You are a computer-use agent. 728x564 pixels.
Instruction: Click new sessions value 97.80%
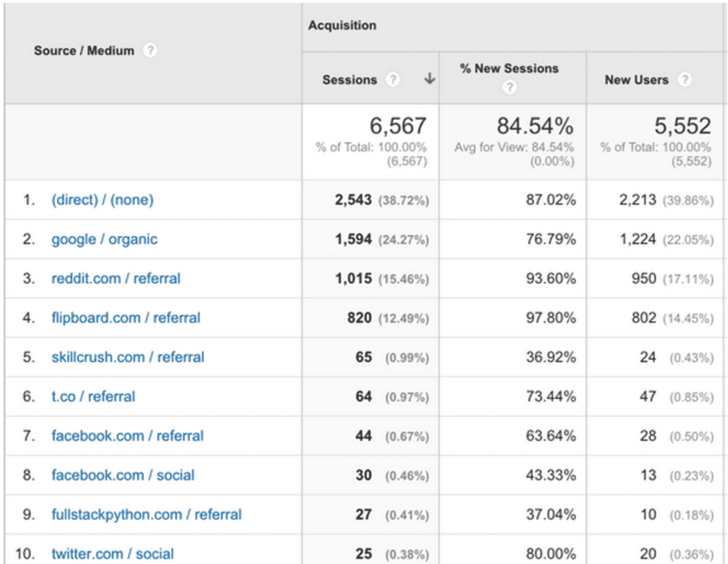pos(551,318)
